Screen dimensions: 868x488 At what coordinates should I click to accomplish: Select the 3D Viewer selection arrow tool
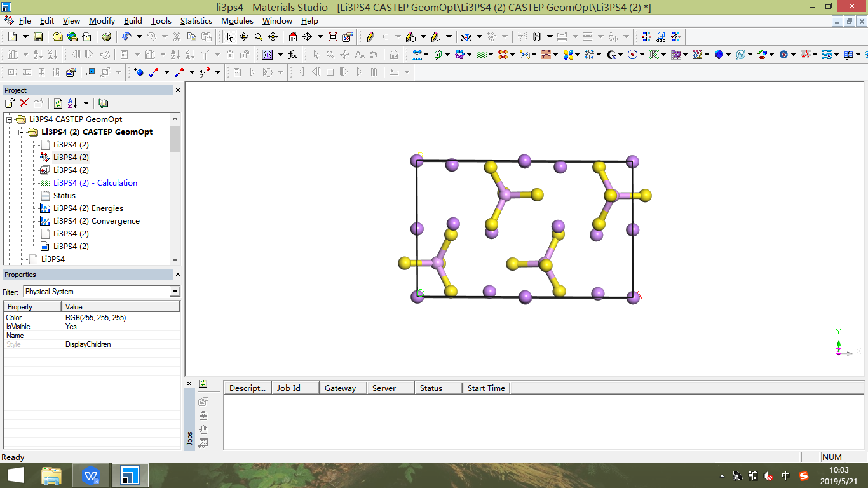tap(229, 37)
